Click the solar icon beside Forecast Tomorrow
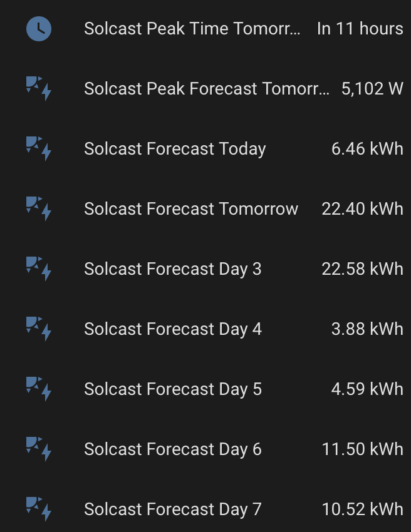 click(39, 209)
